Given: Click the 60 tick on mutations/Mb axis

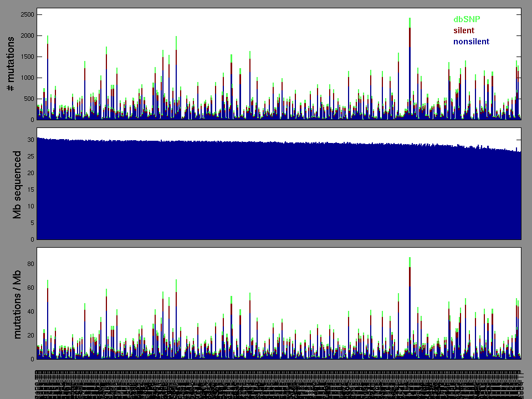Looking at the screenshot, I should [x=30, y=288].
